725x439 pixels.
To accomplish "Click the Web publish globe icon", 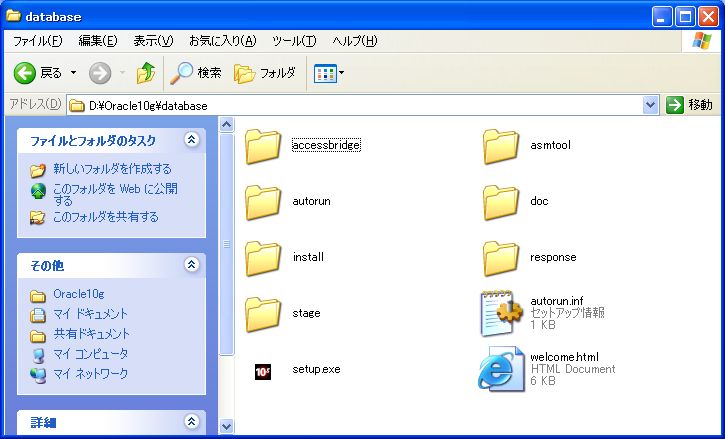I will 38,191.
